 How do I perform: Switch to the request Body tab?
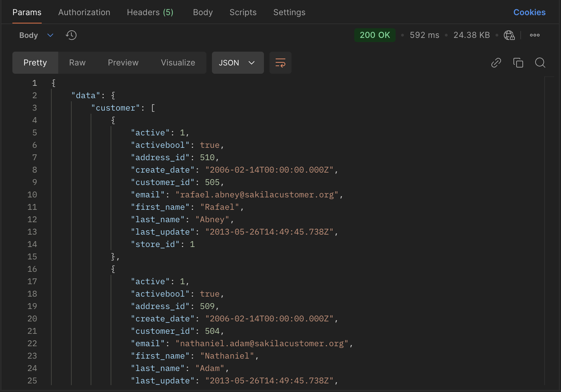click(x=203, y=12)
